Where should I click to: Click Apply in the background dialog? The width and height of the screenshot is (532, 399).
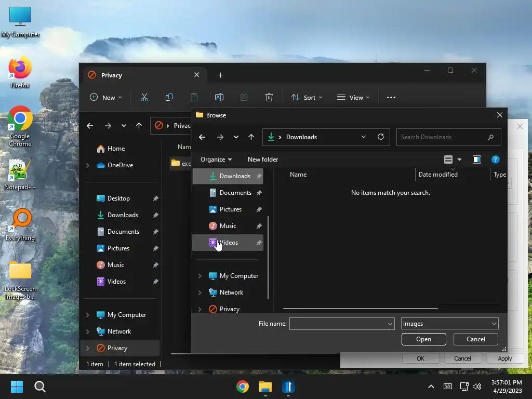point(504,358)
